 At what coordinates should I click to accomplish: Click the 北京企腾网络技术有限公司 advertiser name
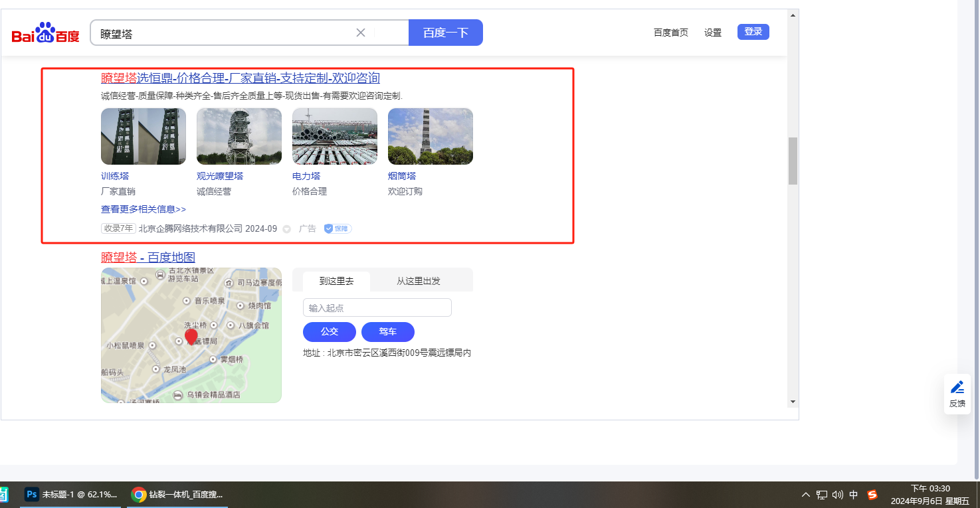pos(191,228)
